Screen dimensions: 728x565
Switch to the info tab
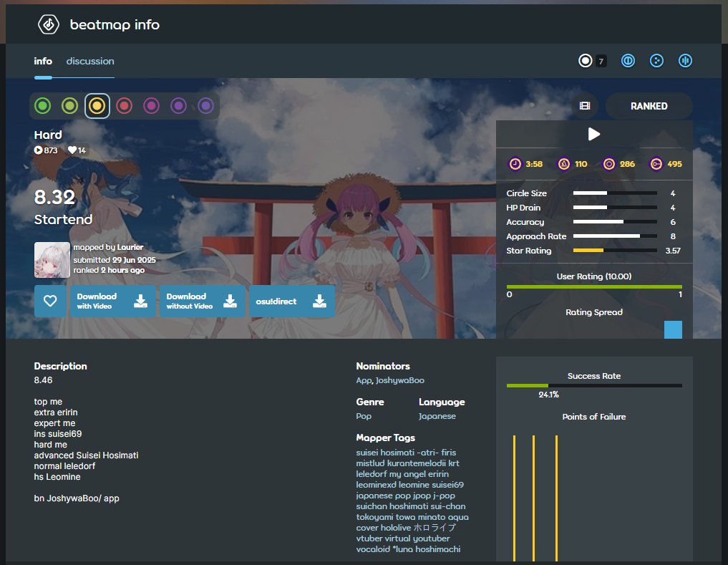coord(43,61)
